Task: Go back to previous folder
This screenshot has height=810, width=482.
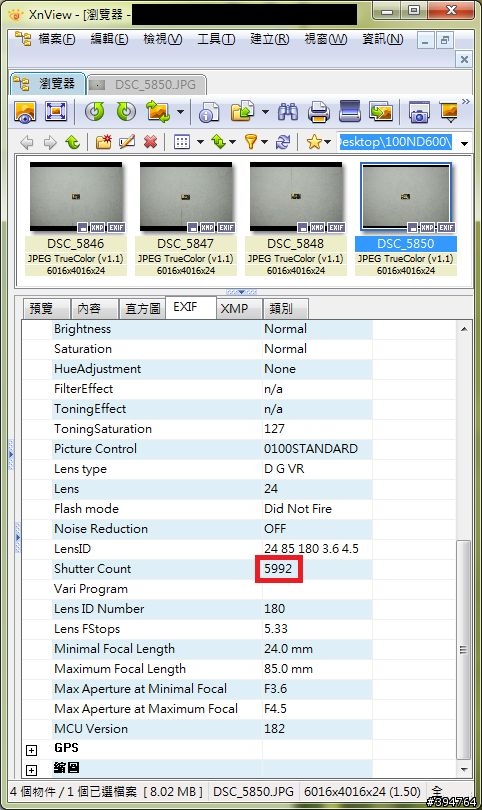Action: (27, 142)
